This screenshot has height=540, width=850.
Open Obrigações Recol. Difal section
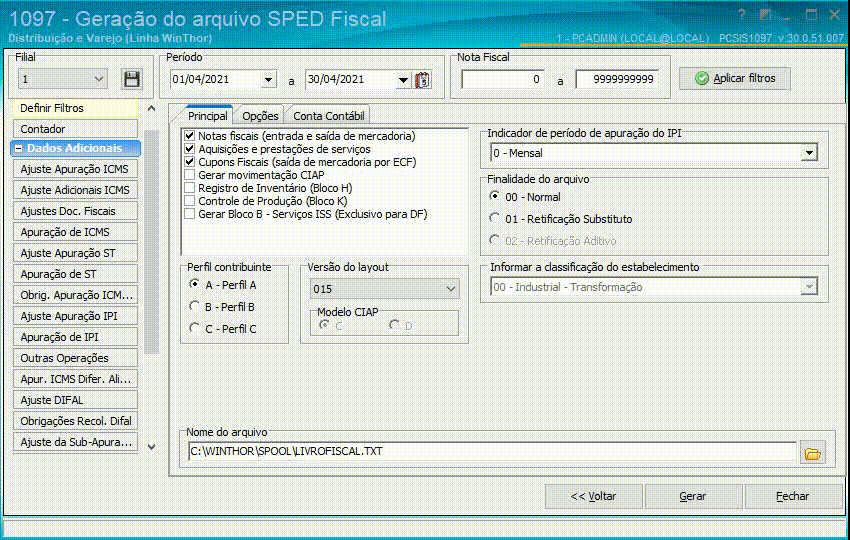(x=75, y=421)
